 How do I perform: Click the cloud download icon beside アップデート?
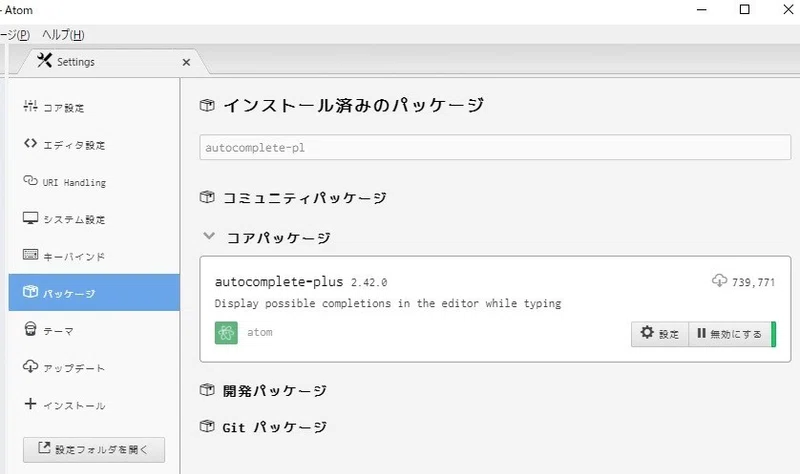(x=30, y=366)
